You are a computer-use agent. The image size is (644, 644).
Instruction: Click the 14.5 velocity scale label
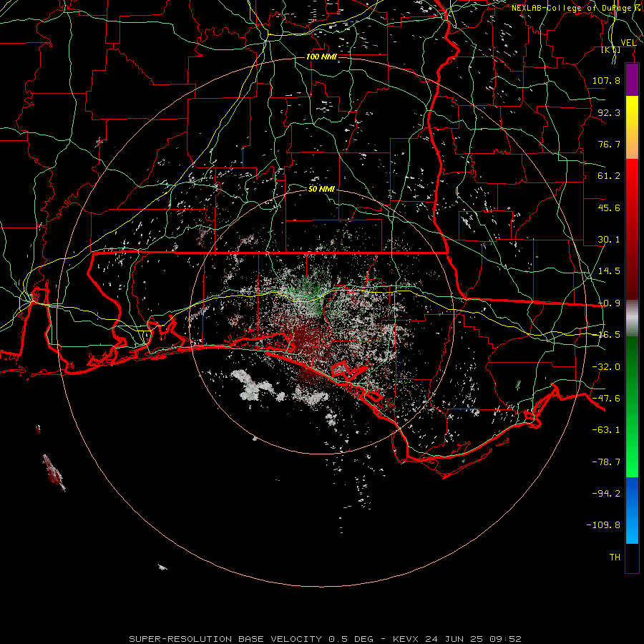[609, 271]
